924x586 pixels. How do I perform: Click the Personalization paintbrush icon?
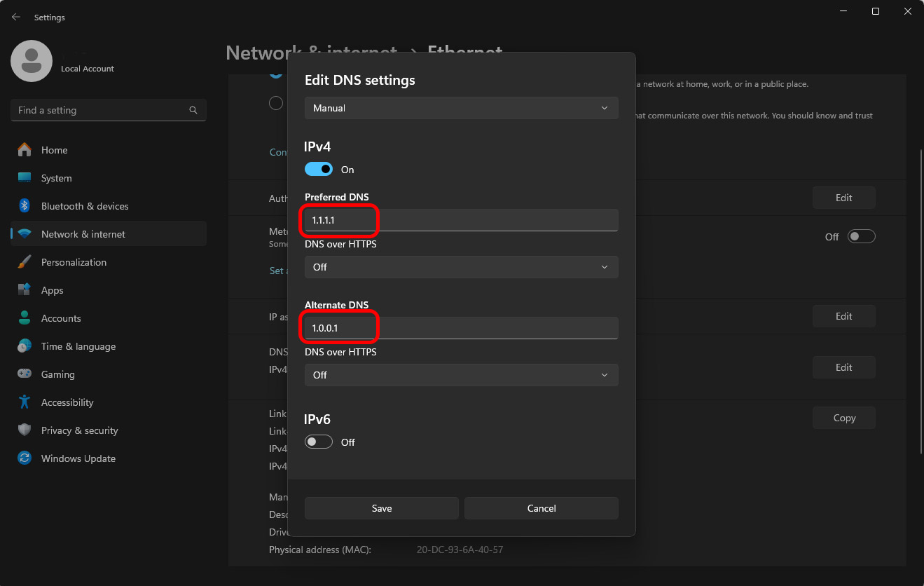[x=25, y=262]
